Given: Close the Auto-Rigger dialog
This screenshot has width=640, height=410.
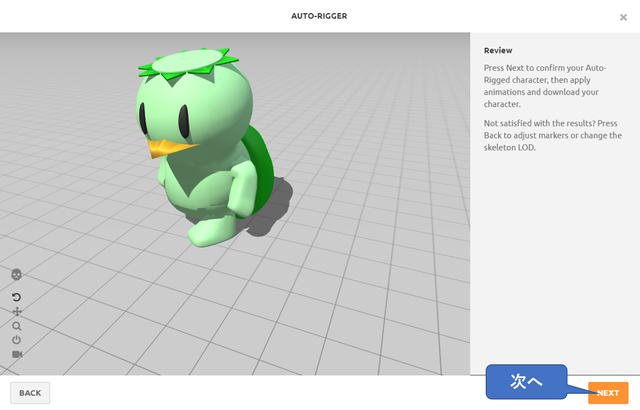Looking at the screenshot, I should (623, 17).
